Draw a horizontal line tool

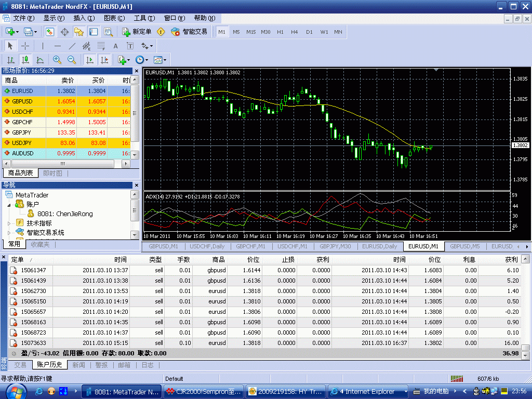(58, 46)
